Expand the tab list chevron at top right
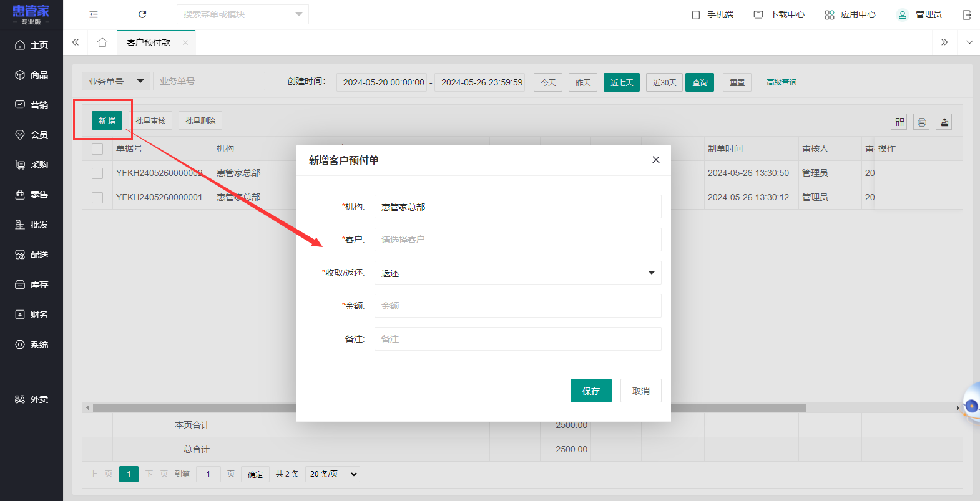The width and height of the screenshot is (980, 501). point(969,42)
